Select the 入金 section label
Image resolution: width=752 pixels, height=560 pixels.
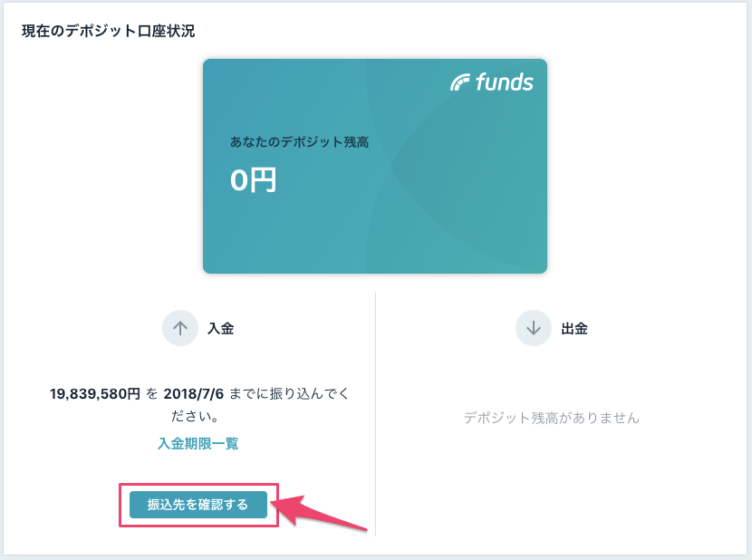[x=220, y=329]
